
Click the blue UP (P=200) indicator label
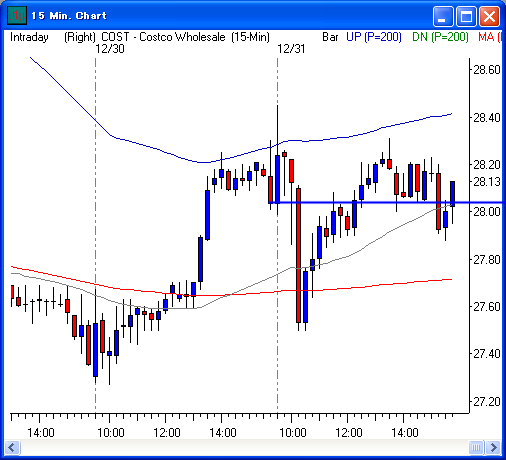pos(374,37)
